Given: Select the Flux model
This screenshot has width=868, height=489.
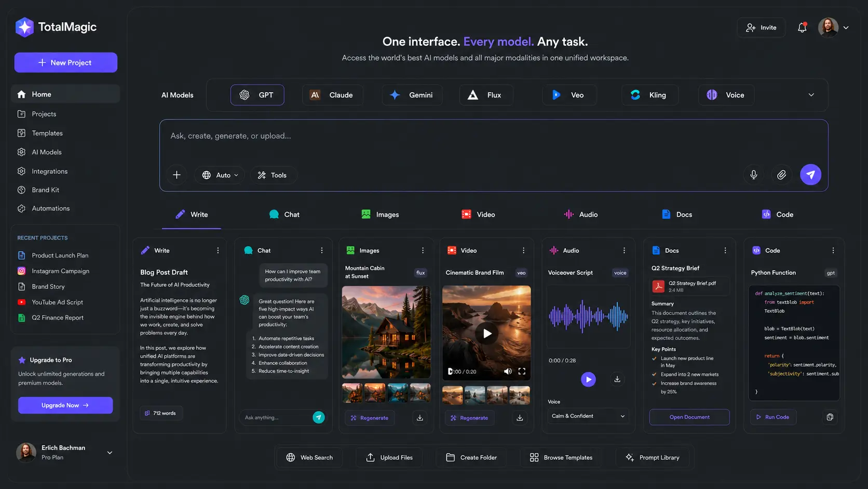Looking at the screenshot, I should coord(486,95).
